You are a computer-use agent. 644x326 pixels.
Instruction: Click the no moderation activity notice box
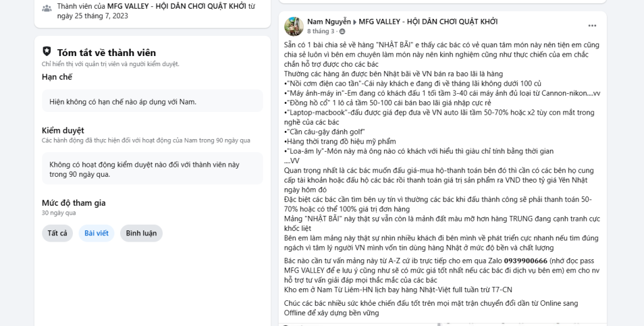tap(152, 169)
